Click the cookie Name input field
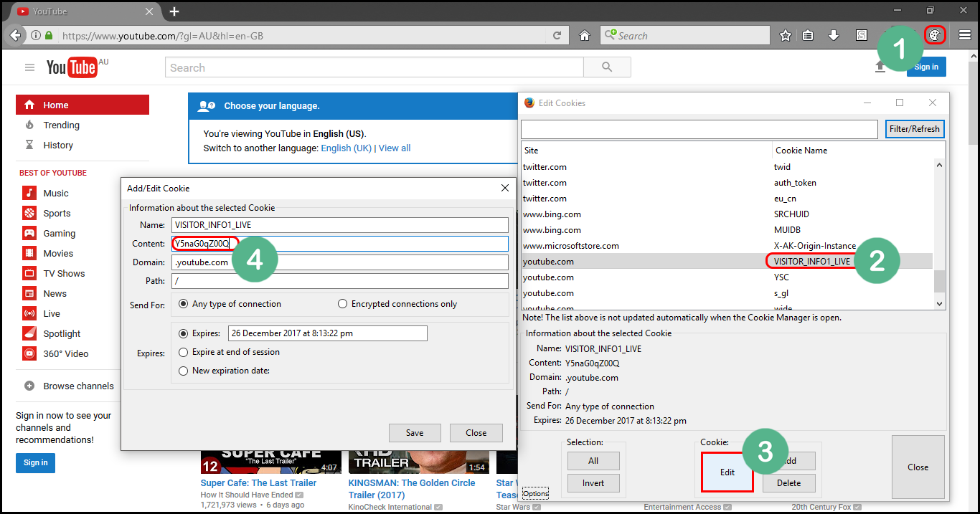Screen dimensions: 980x514 click(x=340, y=225)
